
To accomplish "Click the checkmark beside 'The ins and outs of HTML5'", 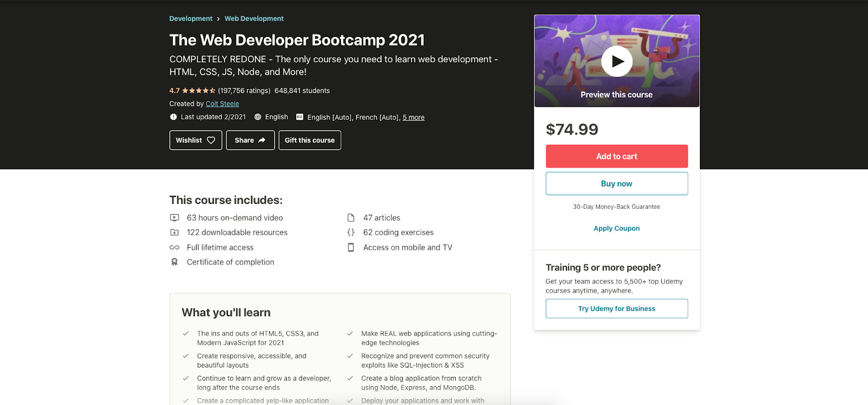I will [186, 333].
